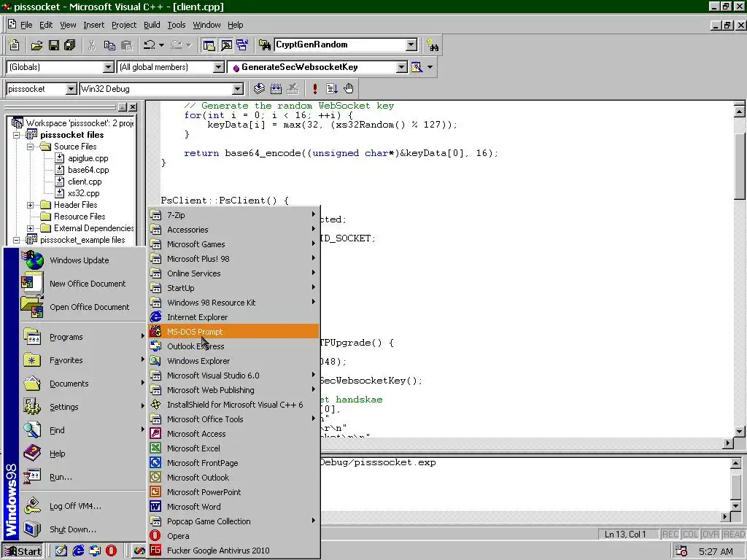Click the Go debug icon

[332, 88]
